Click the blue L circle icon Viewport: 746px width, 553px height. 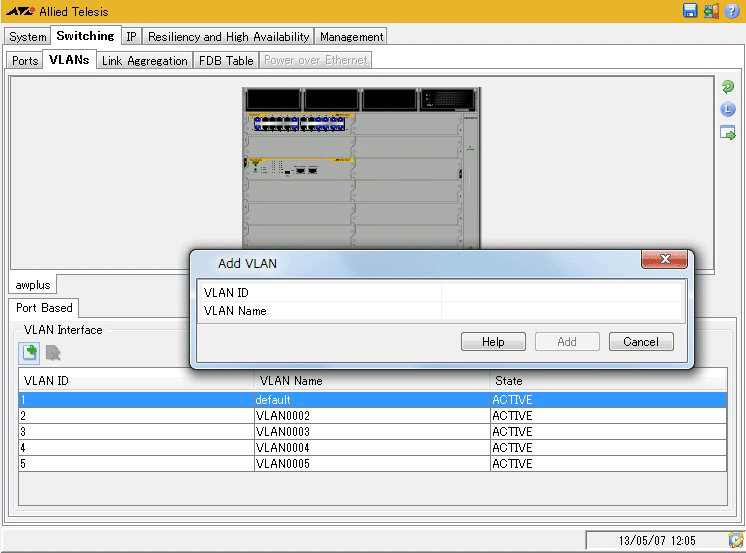[x=728, y=110]
